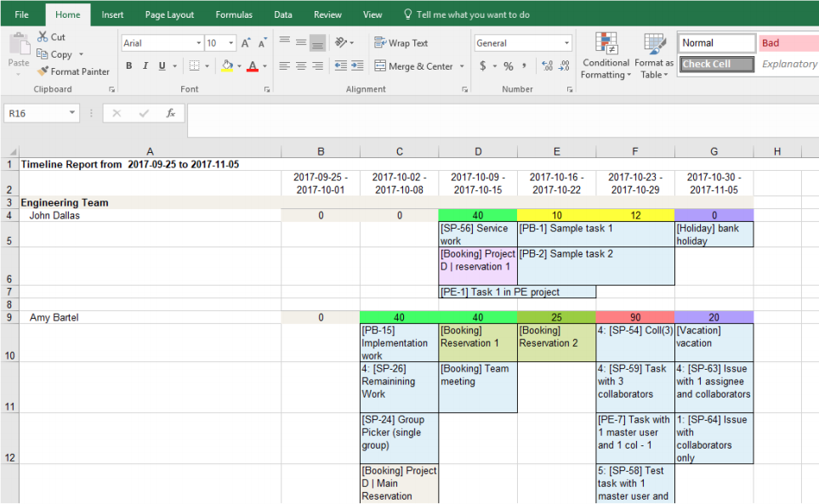Toggle bold formatting
The image size is (819, 504).
pyautogui.click(x=129, y=66)
